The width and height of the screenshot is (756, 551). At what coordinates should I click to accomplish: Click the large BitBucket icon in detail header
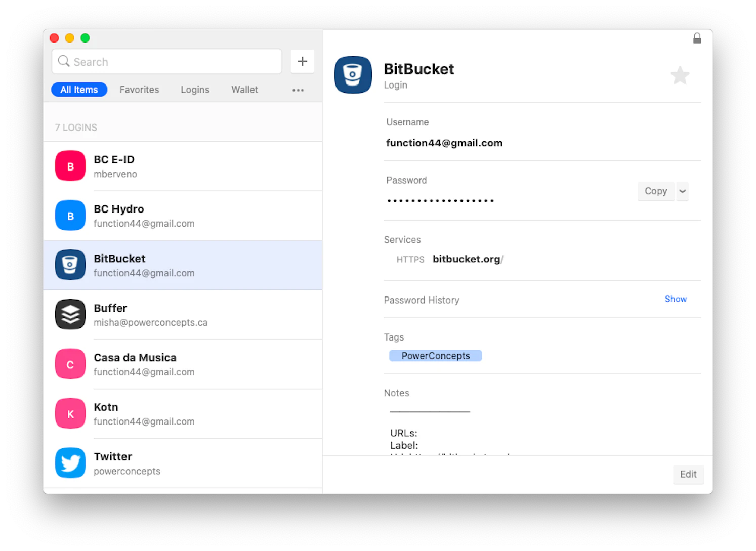pyautogui.click(x=353, y=75)
